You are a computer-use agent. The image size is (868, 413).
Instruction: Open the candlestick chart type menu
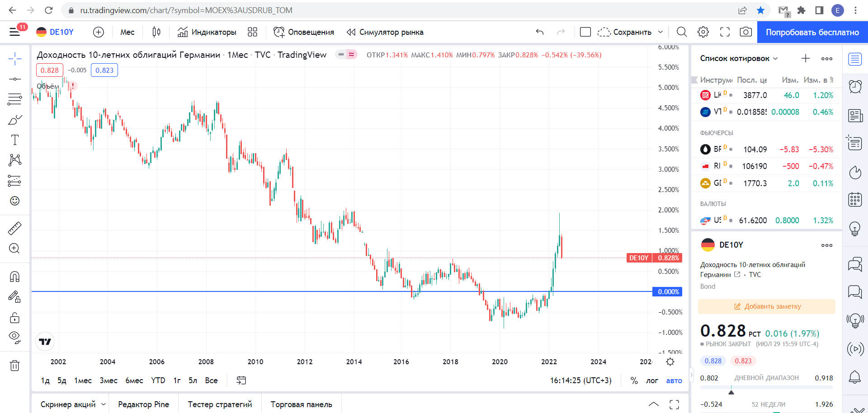tap(156, 32)
